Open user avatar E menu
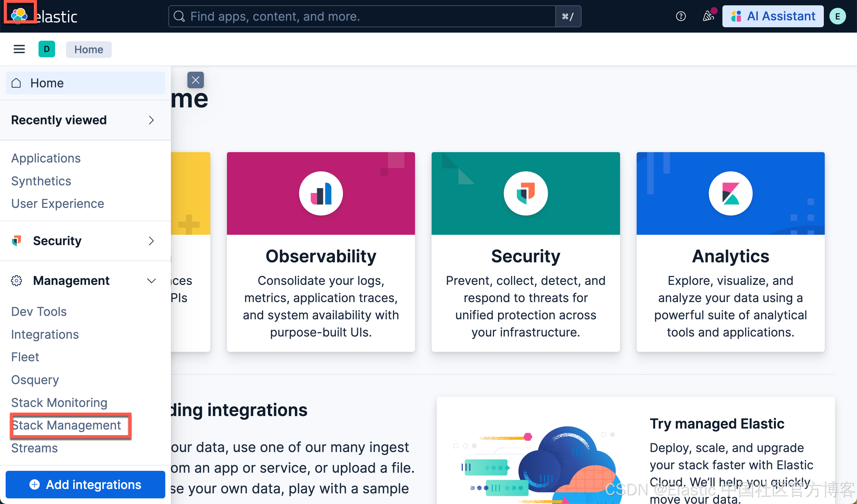 (x=837, y=16)
